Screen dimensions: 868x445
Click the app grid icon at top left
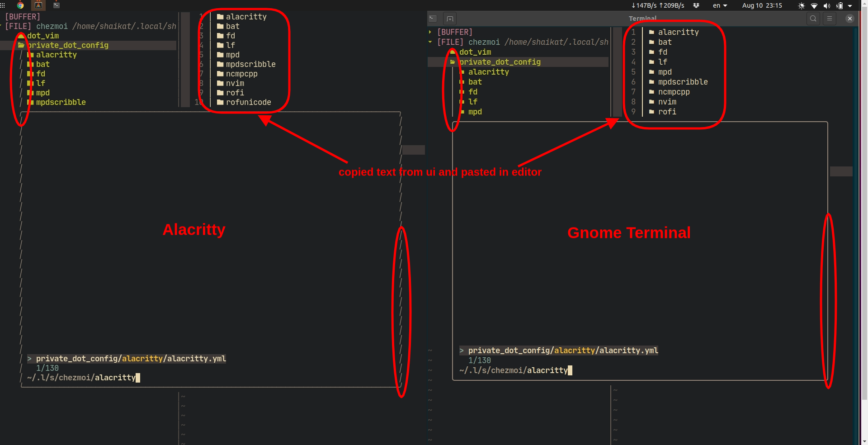pyautogui.click(x=3, y=5)
